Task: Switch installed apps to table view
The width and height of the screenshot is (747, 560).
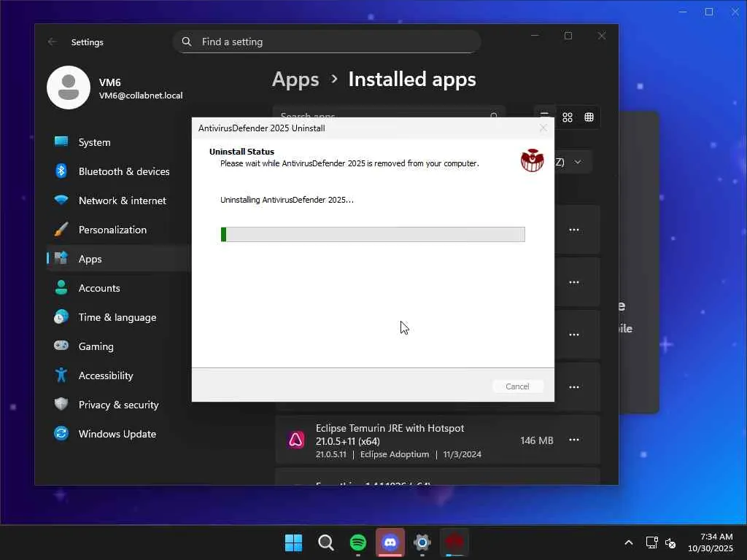Action: [x=589, y=117]
